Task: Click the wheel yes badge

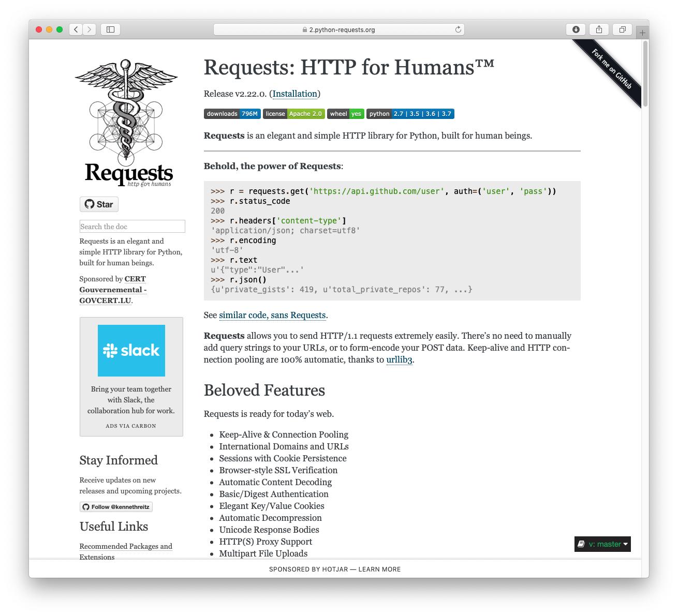Action: click(346, 114)
